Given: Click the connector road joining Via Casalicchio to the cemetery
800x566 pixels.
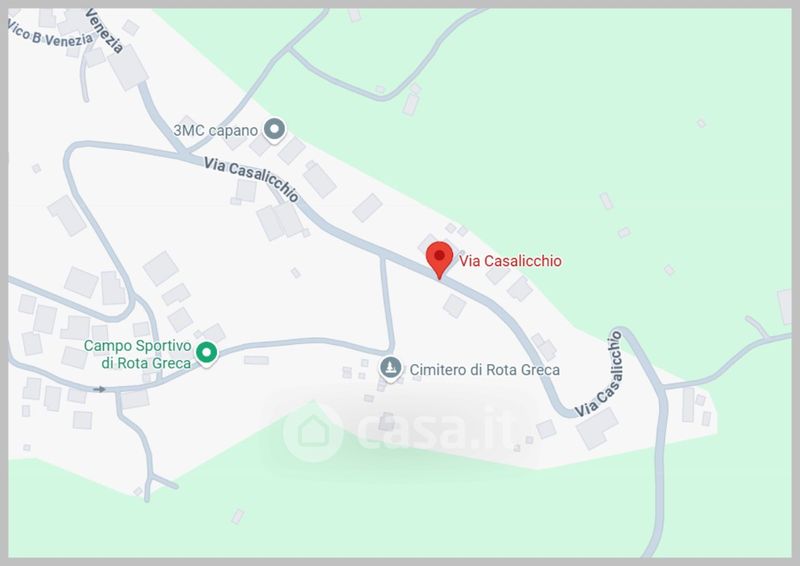Looking at the screenshot, I should point(387,304).
